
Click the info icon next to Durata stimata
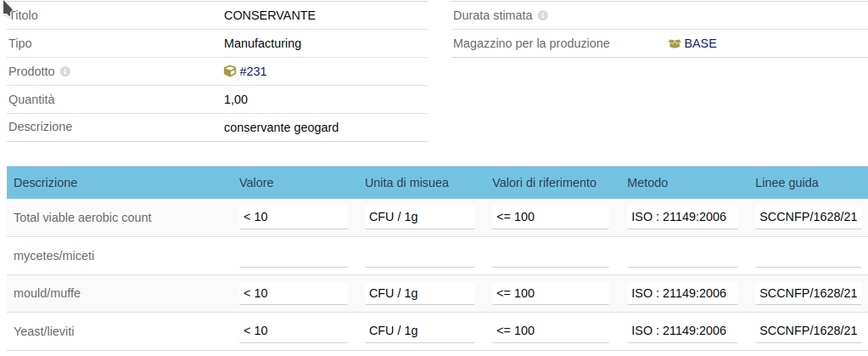543,15
